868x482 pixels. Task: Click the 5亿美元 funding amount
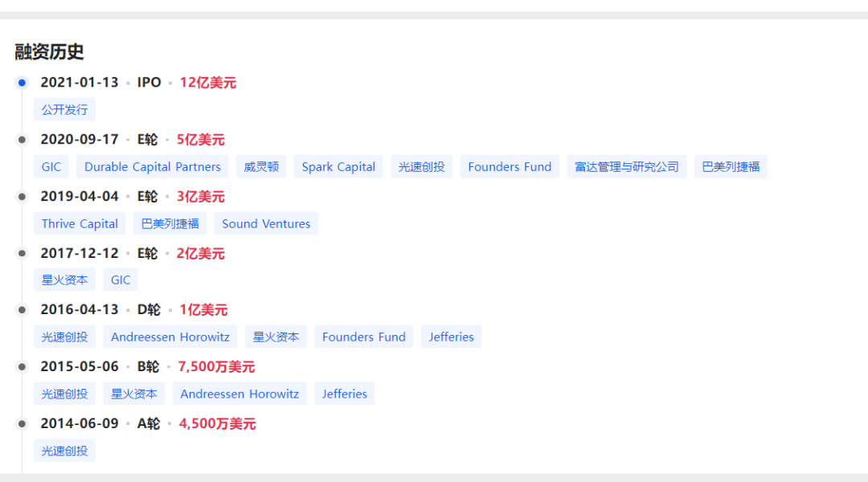[200, 140]
